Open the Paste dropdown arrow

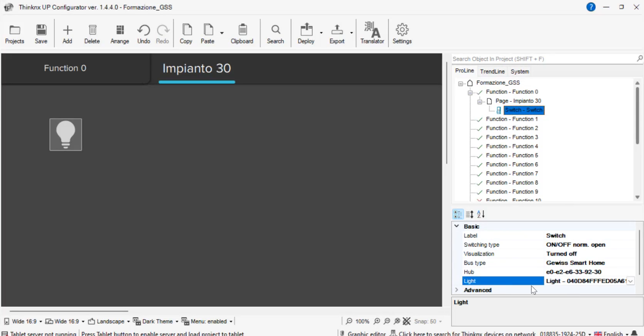point(222,33)
